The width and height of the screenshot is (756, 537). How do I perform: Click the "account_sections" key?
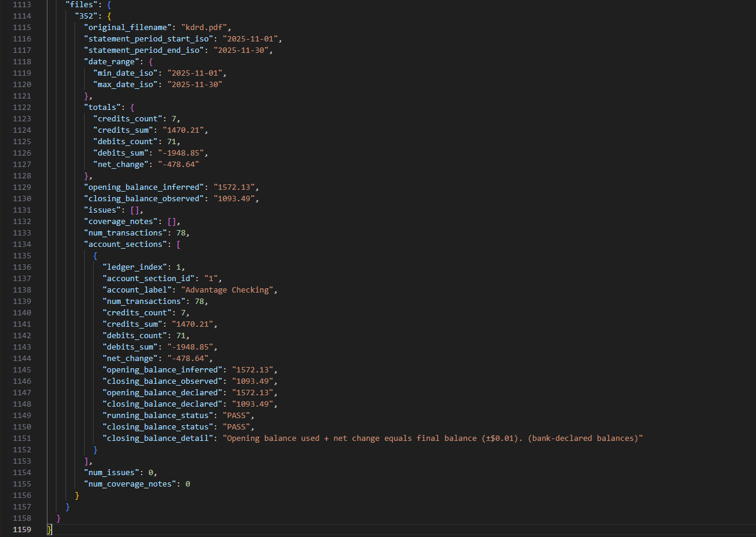[126, 244]
